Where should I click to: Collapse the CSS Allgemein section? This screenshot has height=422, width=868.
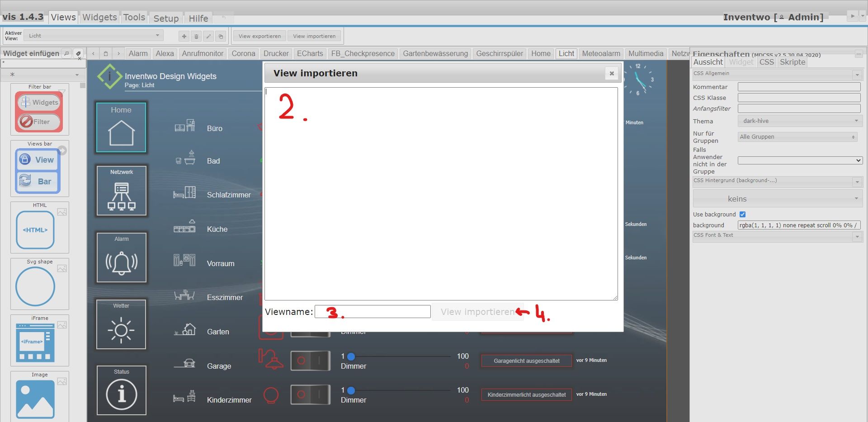pyautogui.click(x=857, y=75)
